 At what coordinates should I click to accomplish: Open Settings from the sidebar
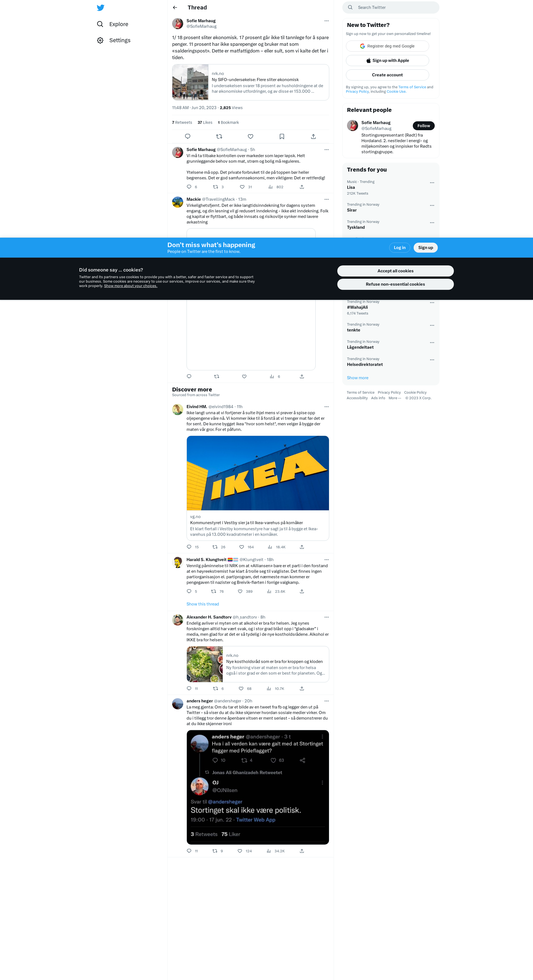[114, 40]
